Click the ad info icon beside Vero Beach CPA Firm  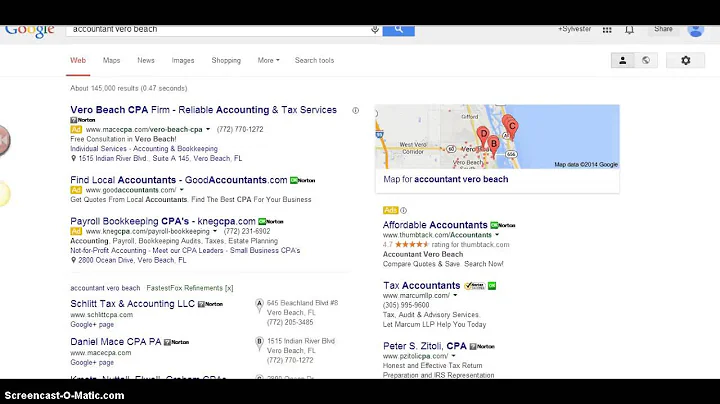[x=355, y=110]
